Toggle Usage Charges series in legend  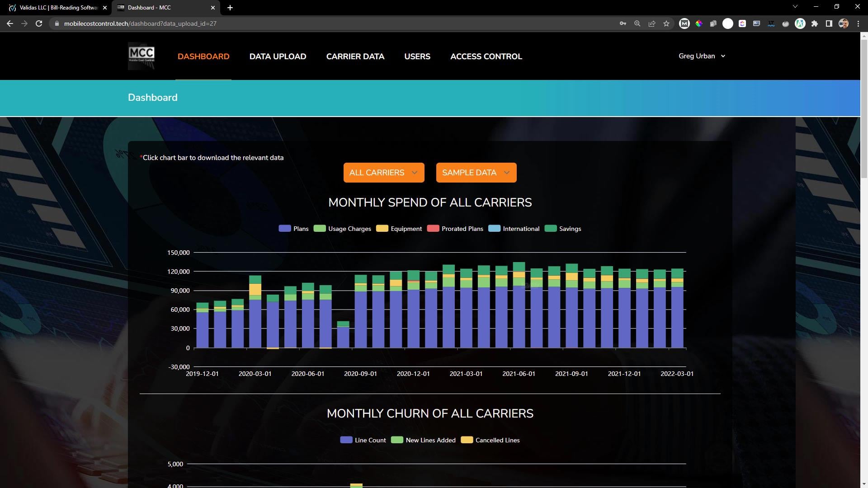pyautogui.click(x=342, y=229)
